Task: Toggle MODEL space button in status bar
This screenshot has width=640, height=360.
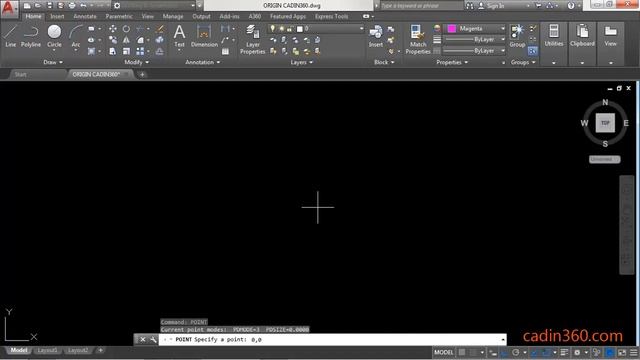Action: pyautogui.click(x=443, y=352)
